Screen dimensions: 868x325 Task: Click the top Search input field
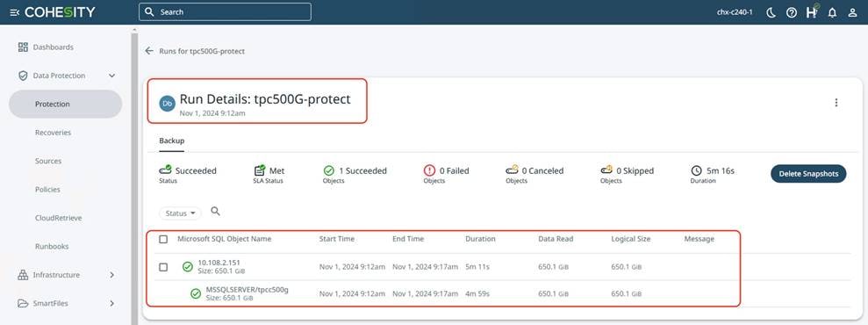click(225, 11)
